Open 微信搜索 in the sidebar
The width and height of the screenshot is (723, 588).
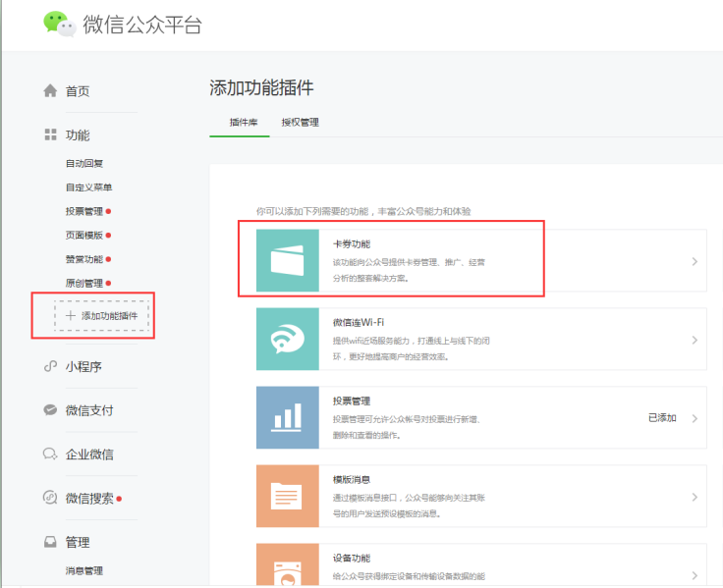(89, 498)
